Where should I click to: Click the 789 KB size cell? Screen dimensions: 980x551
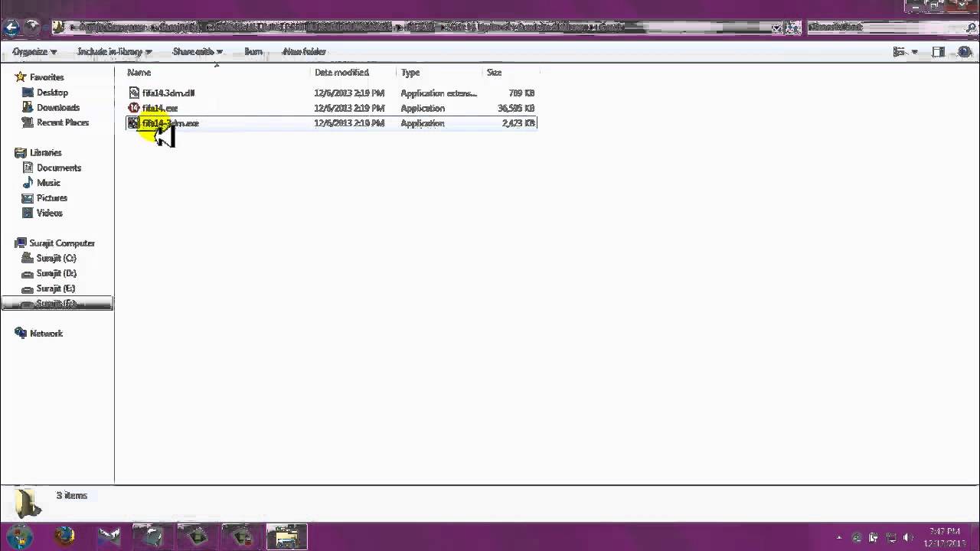[x=521, y=93]
